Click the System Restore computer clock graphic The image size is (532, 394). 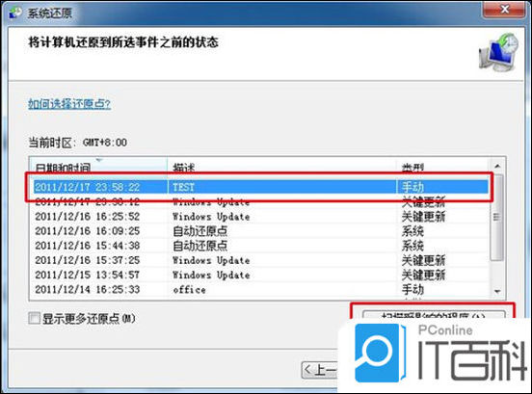click(499, 52)
